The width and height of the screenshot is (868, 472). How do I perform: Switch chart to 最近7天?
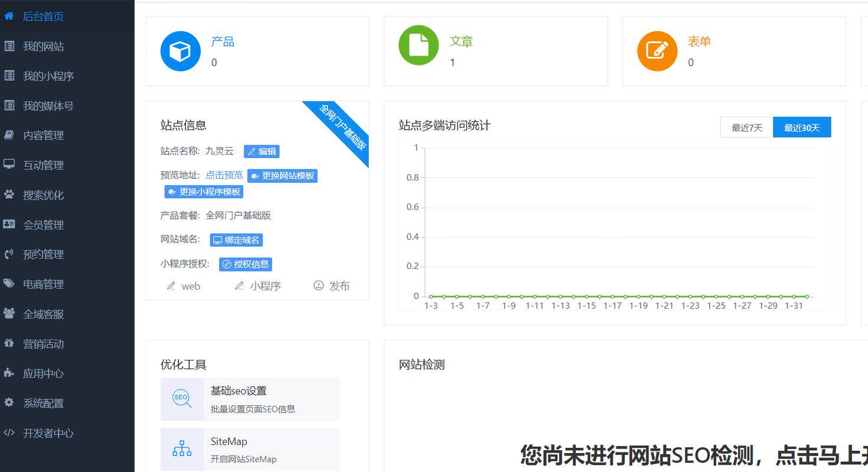(x=747, y=127)
